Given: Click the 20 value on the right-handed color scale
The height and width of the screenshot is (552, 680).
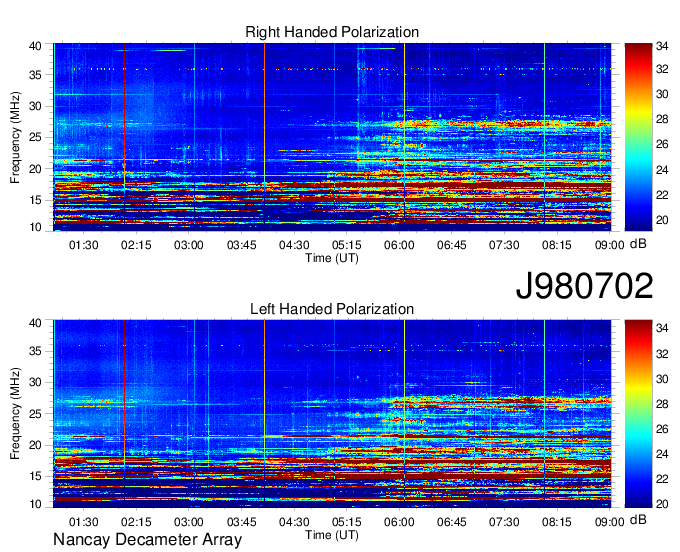Looking at the screenshot, I should click(x=662, y=220).
